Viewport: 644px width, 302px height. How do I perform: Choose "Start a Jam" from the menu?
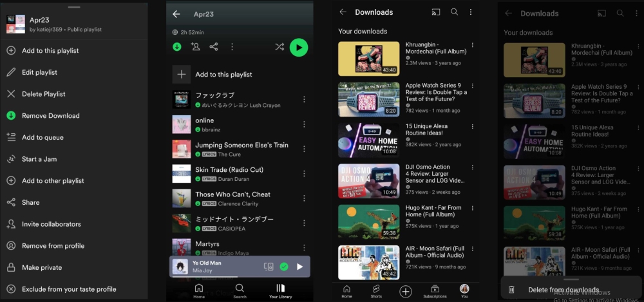(39, 159)
